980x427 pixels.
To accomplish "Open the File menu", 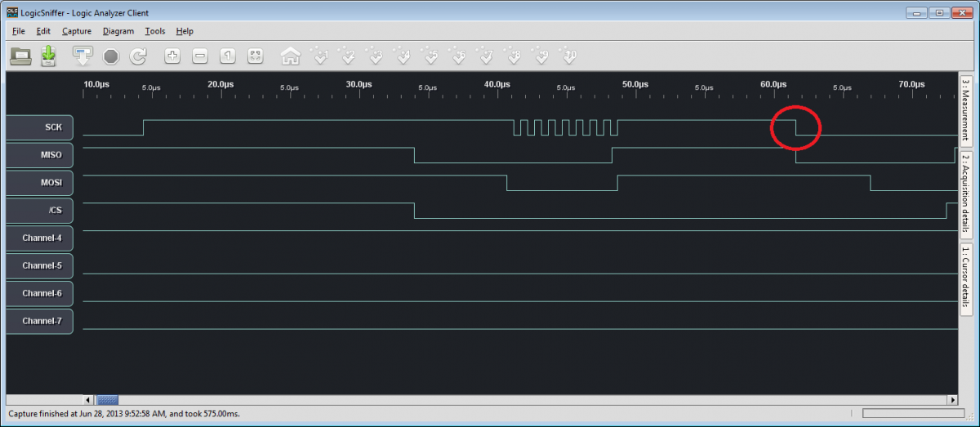I will coord(19,31).
